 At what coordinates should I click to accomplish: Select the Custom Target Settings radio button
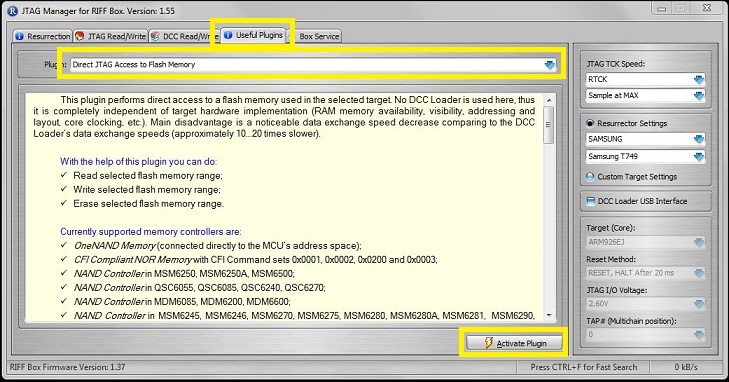590,177
